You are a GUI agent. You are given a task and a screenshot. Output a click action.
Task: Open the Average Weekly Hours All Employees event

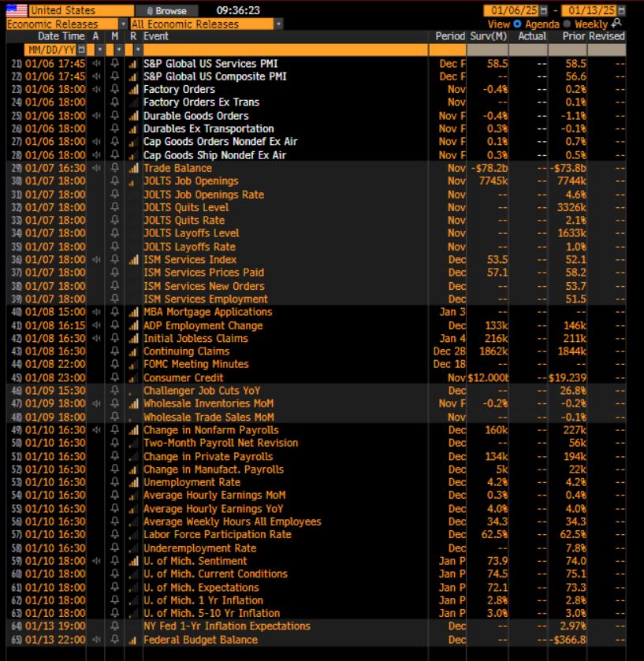[232, 522]
